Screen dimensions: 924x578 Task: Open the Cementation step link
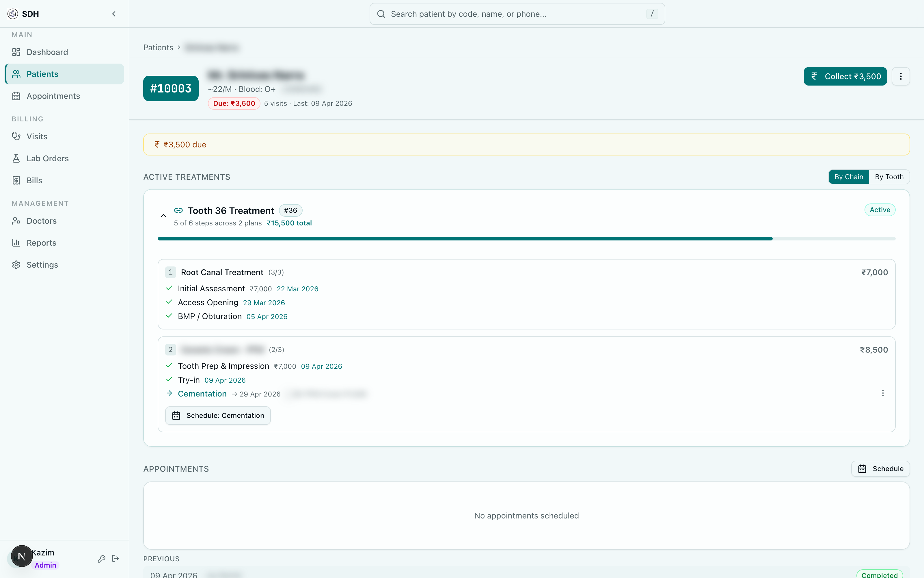pos(202,394)
